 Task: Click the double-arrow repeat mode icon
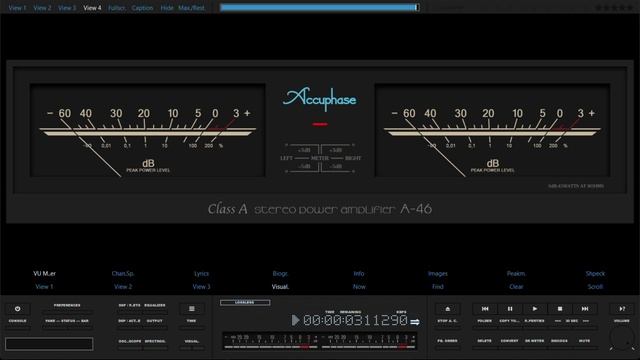[415, 322]
